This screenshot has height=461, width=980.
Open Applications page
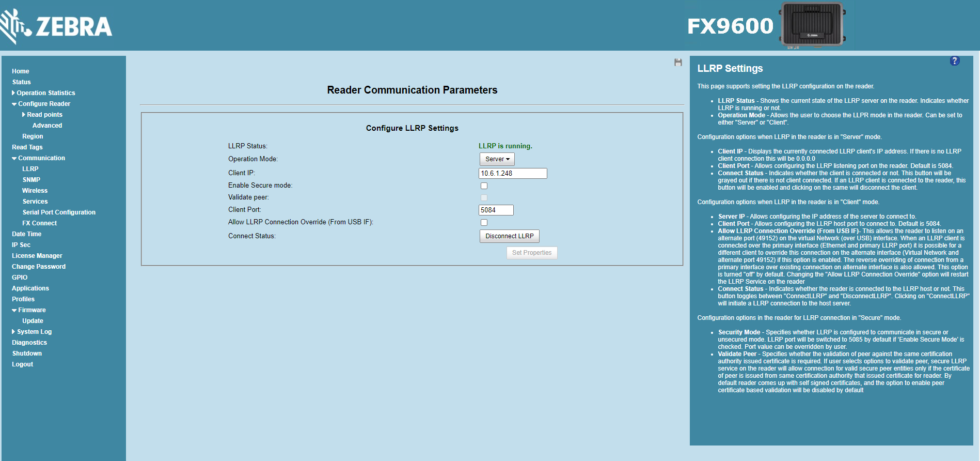point(30,288)
